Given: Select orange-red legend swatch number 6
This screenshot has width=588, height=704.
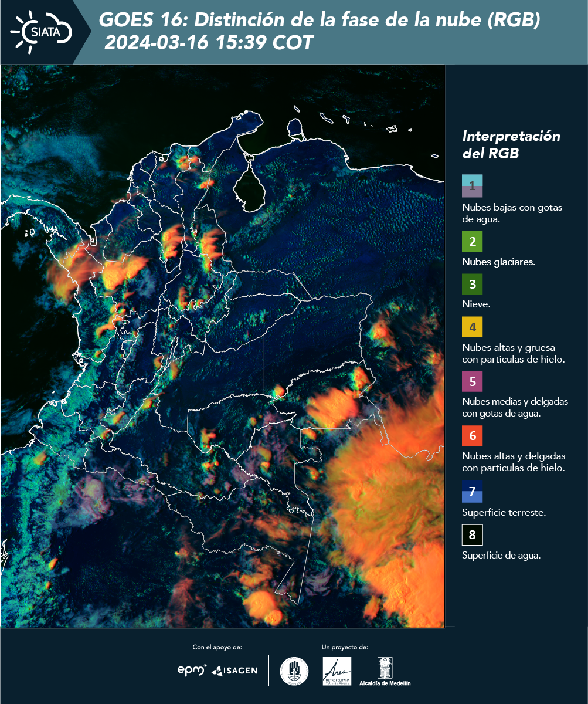Looking at the screenshot, I should (472, 436).
